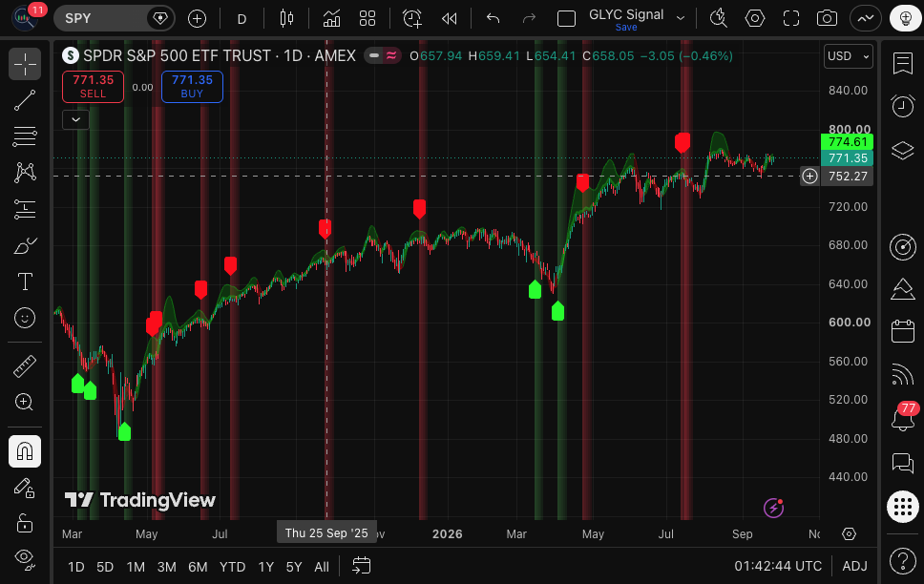
Task: Expand the collapsed indicator legend chevron
Action: tap(76, 119)
